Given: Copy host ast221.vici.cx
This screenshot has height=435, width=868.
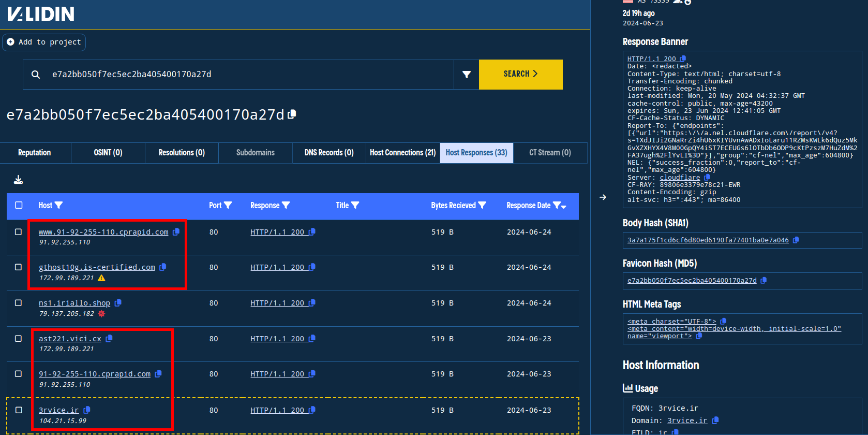Looking at the screenshot, I should pos(109,339).
